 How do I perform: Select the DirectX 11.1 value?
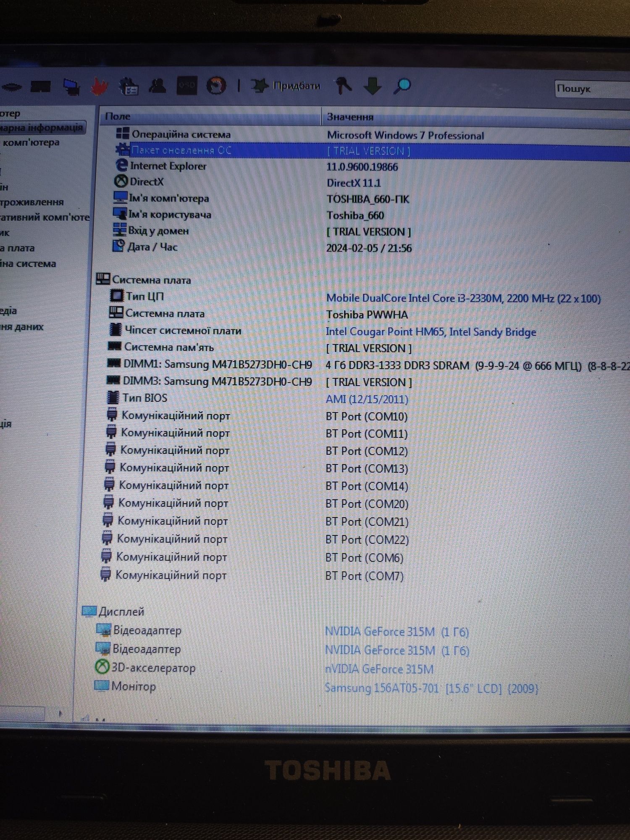(x=354, y=183)
